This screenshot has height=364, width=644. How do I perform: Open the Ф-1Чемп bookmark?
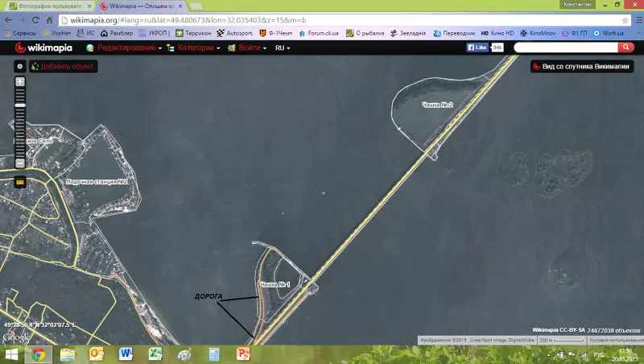tap(276, 33)
